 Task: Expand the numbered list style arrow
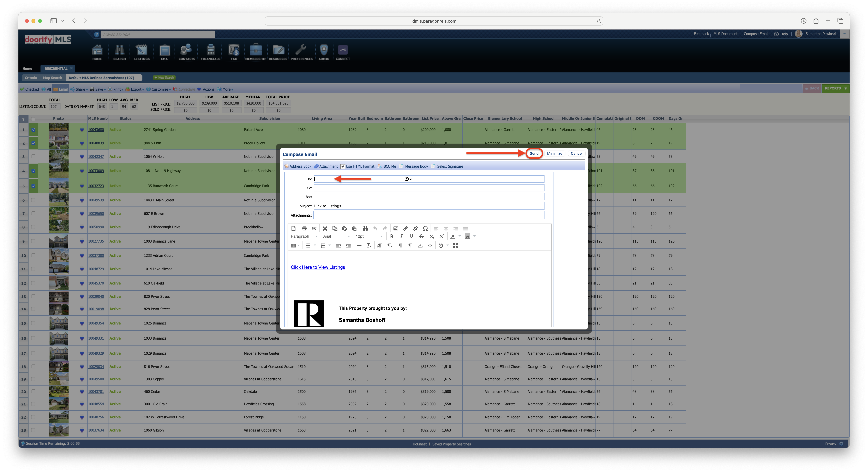tap(330, 246)
